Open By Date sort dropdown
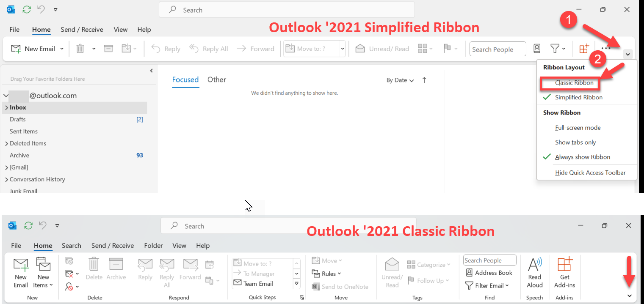The height and width of the screenshot is (304, 644). tap(400, 80)
